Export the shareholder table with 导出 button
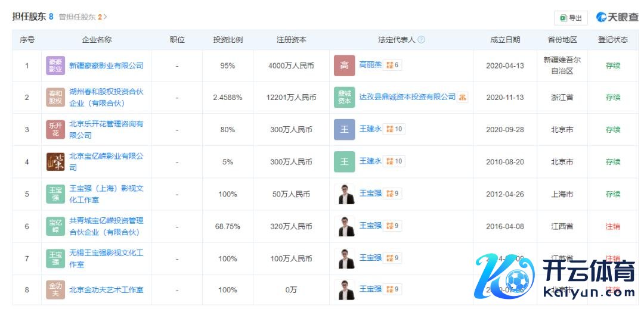 coord(571,18)
